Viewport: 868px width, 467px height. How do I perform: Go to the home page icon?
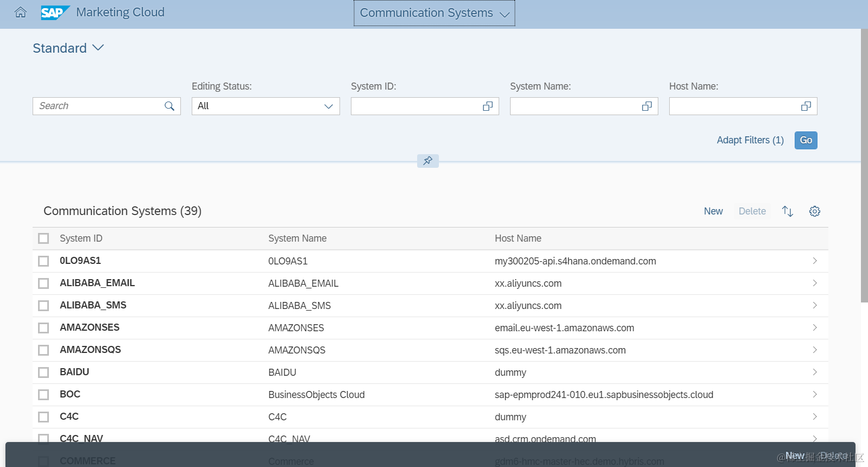coord(21,12)
